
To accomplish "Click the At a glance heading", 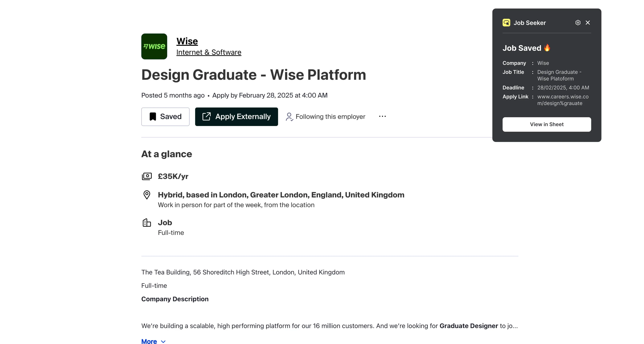I will [x=166, y=154].
